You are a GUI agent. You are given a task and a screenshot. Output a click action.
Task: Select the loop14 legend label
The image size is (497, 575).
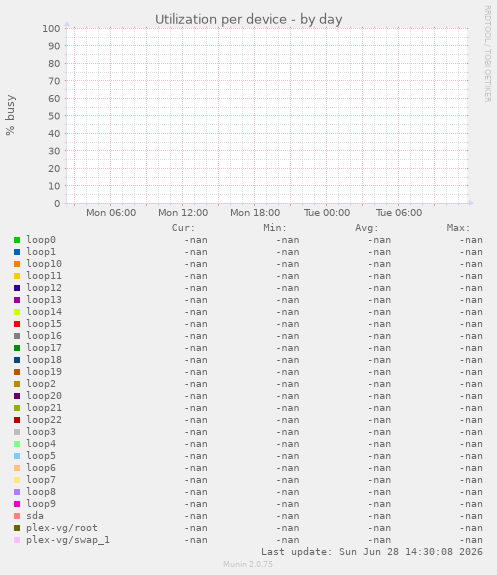[44, 312]
